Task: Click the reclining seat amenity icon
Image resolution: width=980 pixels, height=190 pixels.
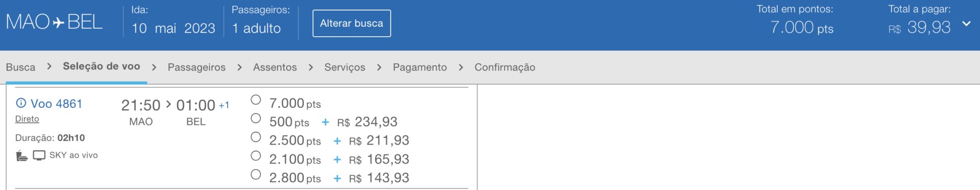Action: coord(21,155)
